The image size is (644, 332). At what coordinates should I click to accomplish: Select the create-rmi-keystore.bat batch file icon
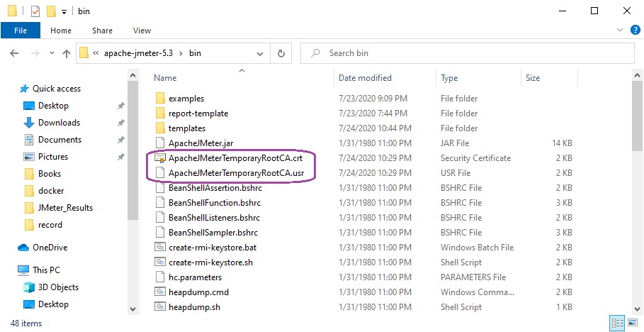(159, 248)
